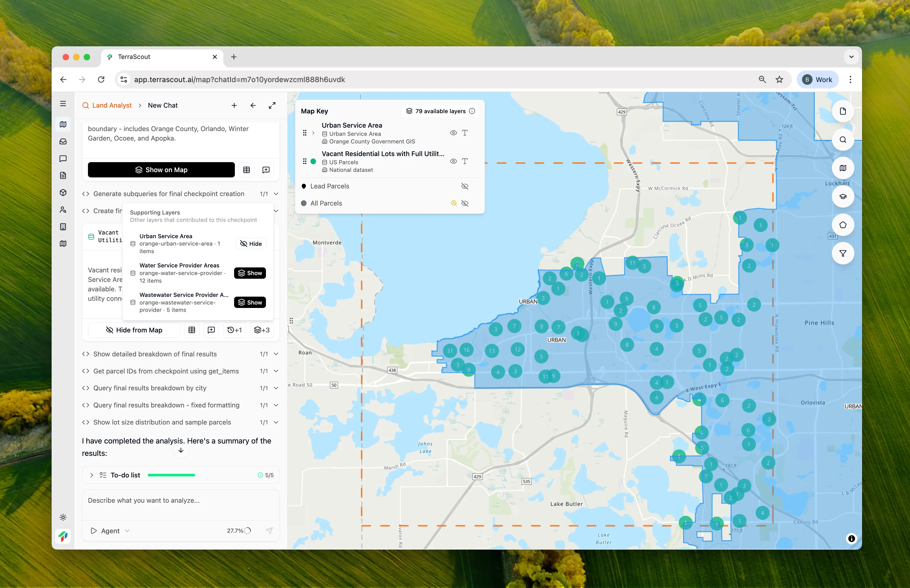Toggle labels for Vacant Residential Lots layer
The width and height of the screenshot is (910, 588).
coord(464,161)
